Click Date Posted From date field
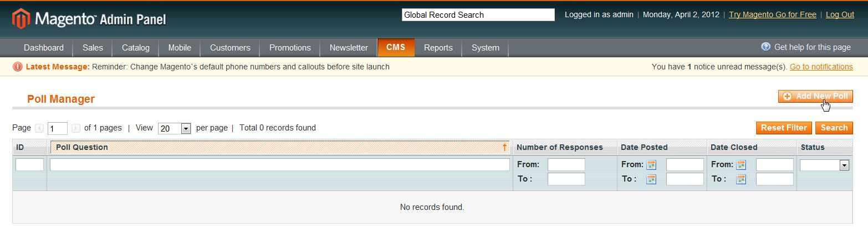Image resolution: width=868 pixels, height=246 pixels. point(685,164)
